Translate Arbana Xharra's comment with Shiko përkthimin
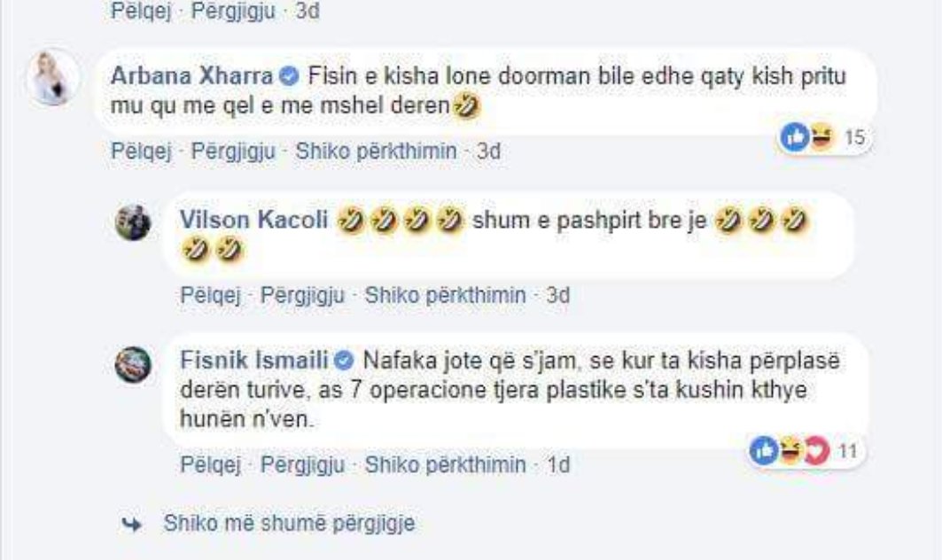The width and height of the screenshot is (942, 560). [x=376, y=152]
